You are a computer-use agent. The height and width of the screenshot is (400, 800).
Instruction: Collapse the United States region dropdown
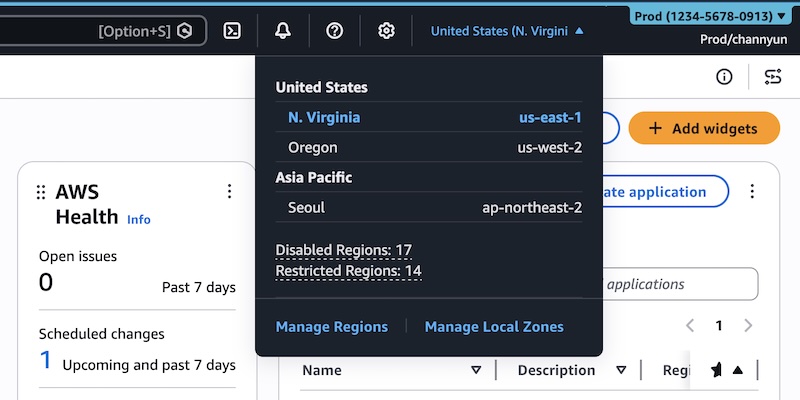(x=507, y=31)
